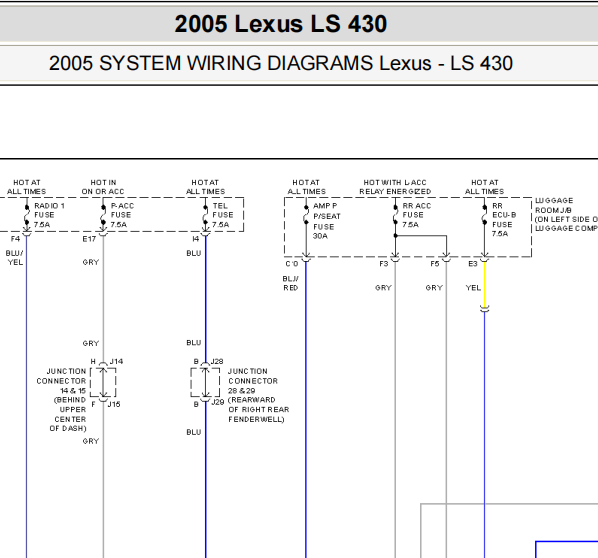598x558 pixels.
Task: Click the J15 junction connector label
Action: [x=114, y=404]
